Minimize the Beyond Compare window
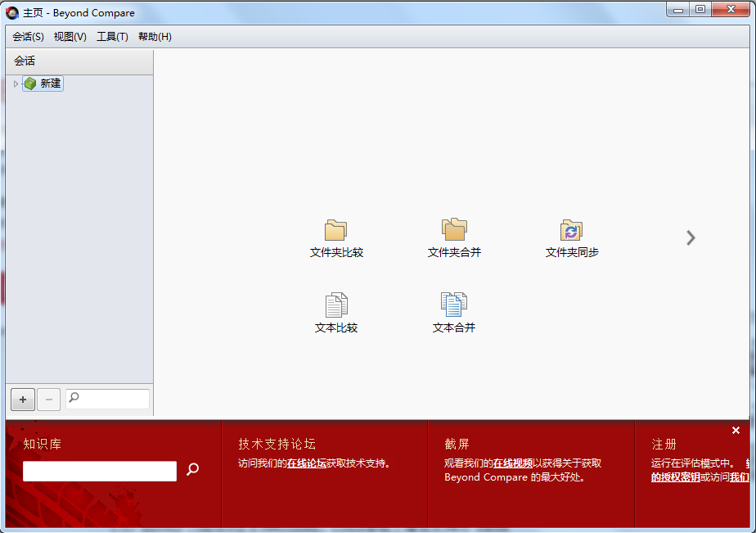Viewport: 756px width, 533px height. 678,10
